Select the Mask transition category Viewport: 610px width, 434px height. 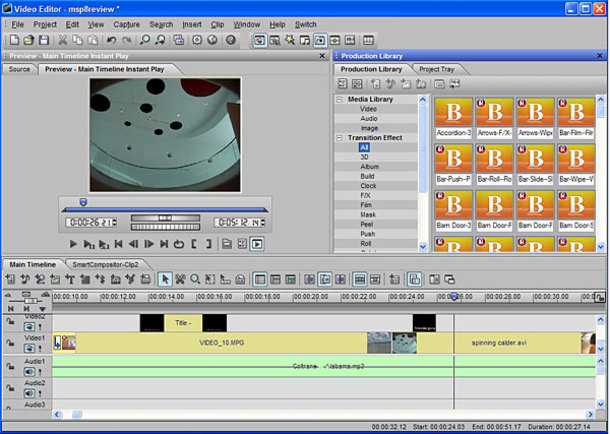pyautogui.click(x=368, y=215)
